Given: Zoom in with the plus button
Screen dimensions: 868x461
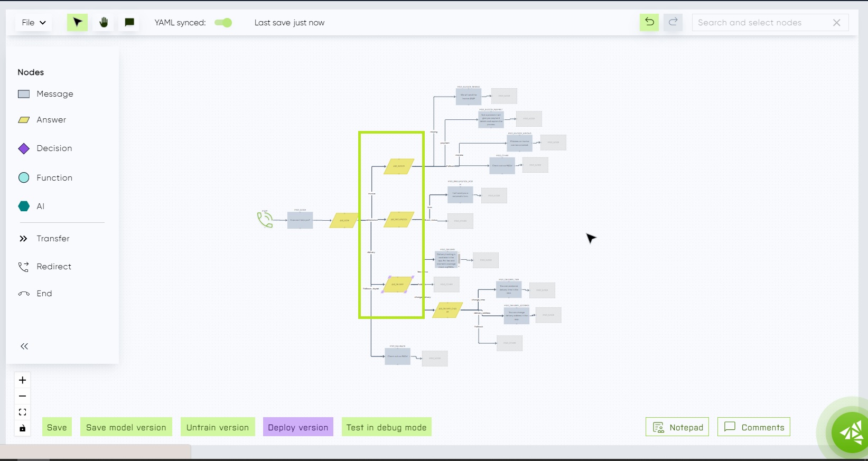Looking at the screenshot, I should (x=23, y=380).
